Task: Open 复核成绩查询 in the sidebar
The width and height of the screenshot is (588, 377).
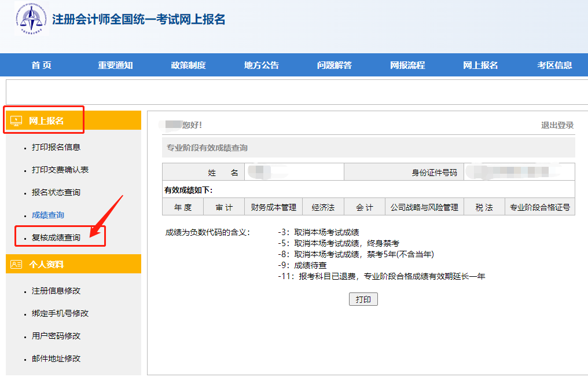Action: (56, 237)
